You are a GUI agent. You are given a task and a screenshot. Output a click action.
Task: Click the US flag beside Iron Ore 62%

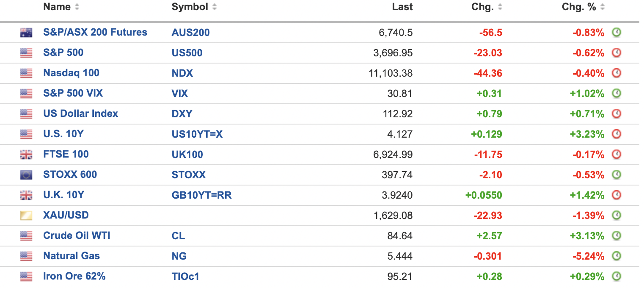pyautogui.click(x=26, y=277)
